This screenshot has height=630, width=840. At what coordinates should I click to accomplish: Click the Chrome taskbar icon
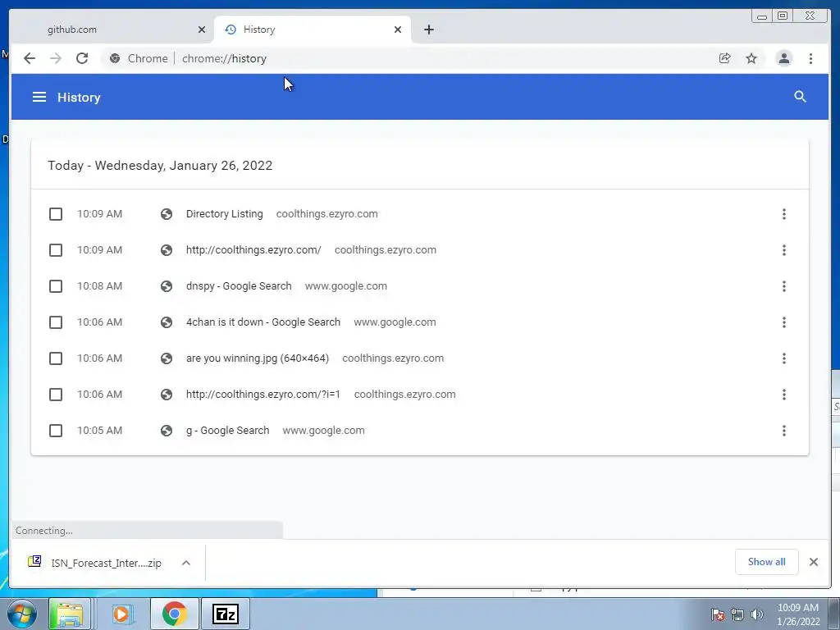(174, 614)
